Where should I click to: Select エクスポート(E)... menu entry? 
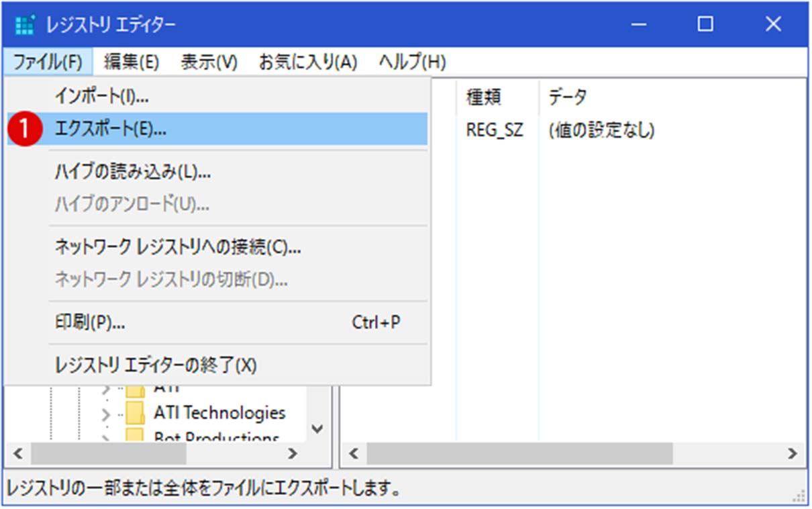coord(217,130)
